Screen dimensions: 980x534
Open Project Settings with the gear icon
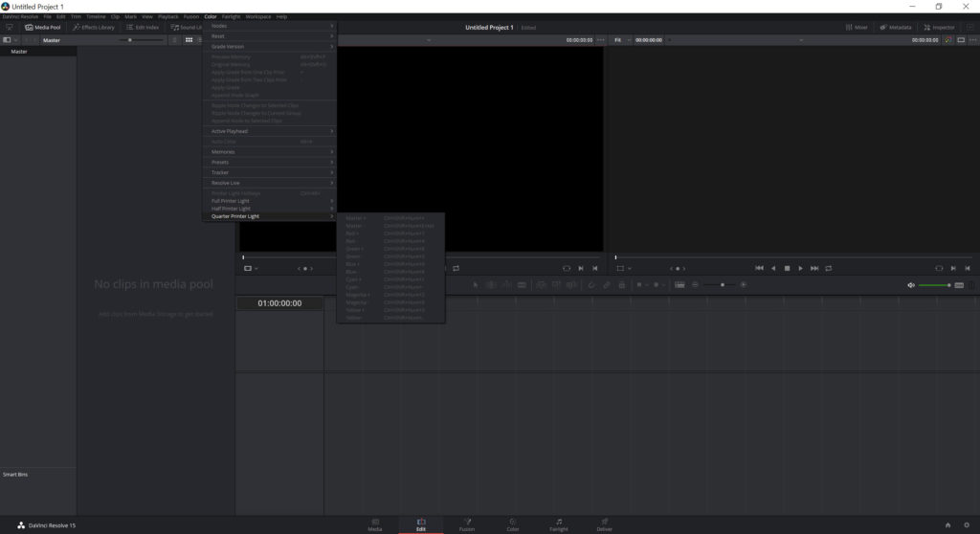pyautogui.click(x=967, y=525)
